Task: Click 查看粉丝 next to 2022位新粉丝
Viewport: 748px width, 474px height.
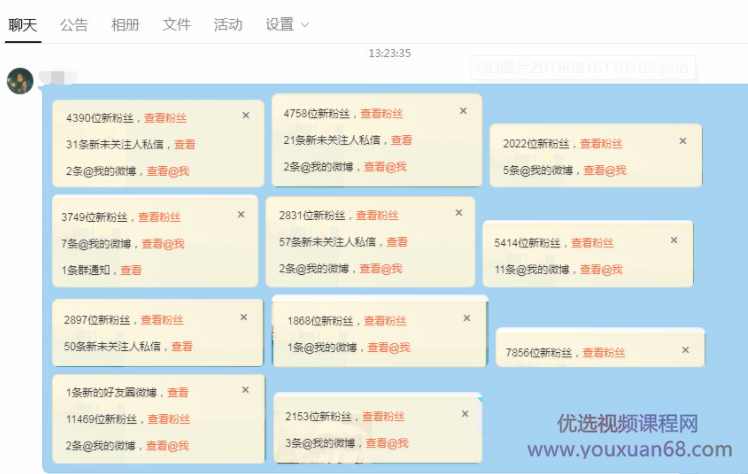Action: [x=601, y=144]
